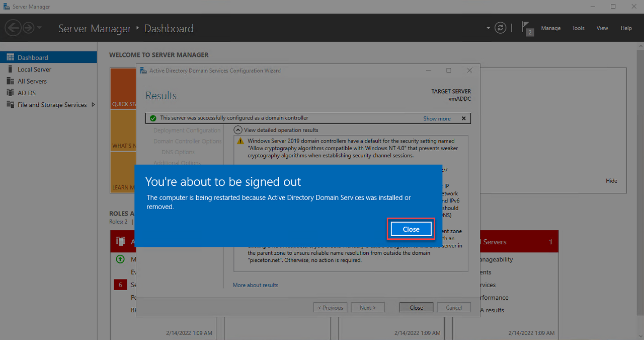The image size is (644, 340).
Task: Open More about results link
Action: coord(256,285)
